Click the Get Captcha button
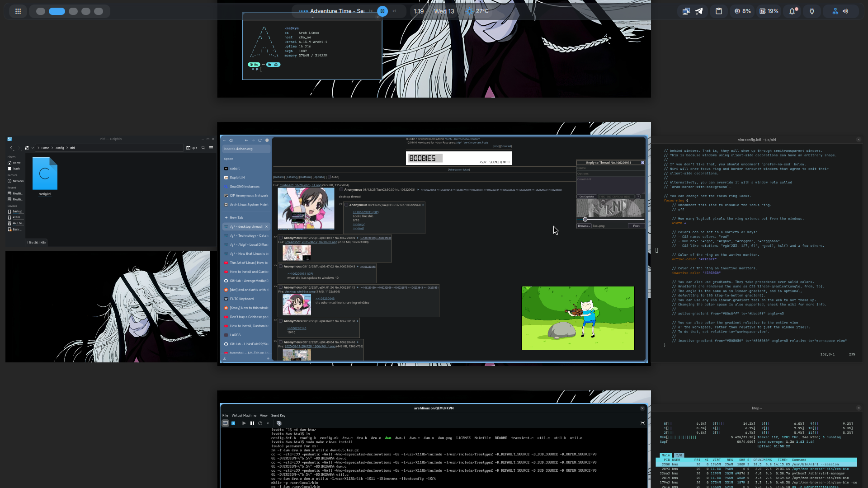Viewport: 868px width, 488px height. [x=586, y=197]
